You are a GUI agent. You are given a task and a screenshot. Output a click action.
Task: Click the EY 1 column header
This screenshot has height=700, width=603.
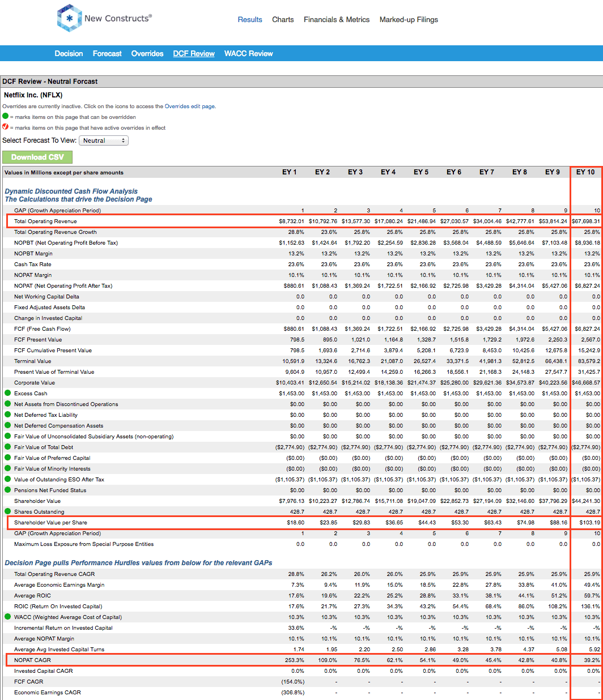pyautogui.click(x=290, y=172)
